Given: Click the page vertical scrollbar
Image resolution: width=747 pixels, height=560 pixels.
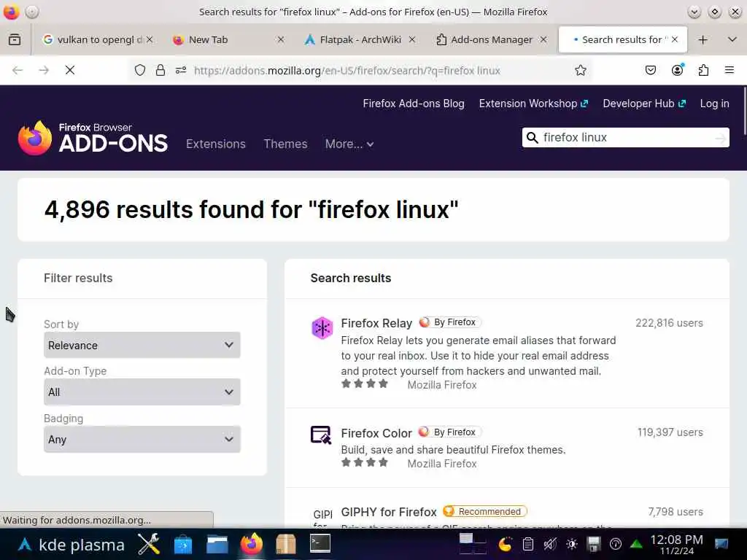Looking at the screenshot, I should coord(743,111).
